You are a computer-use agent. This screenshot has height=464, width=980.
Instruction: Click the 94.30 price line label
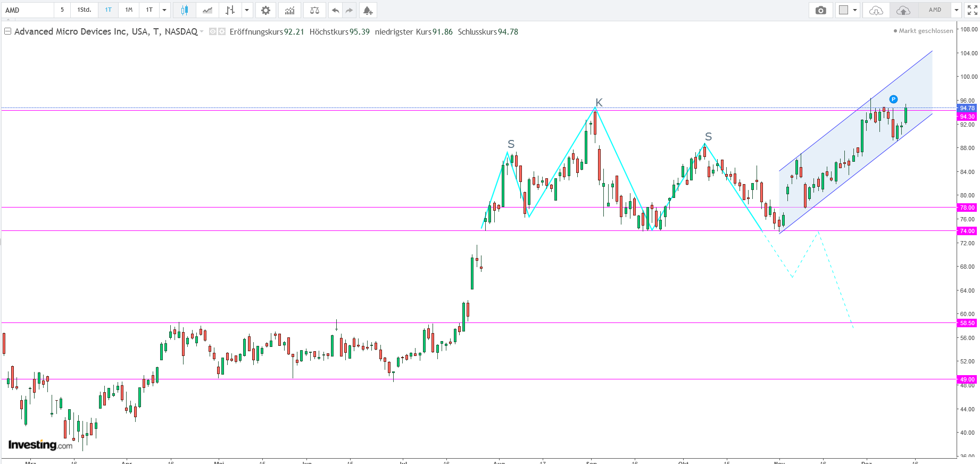click(x=967, y=117)
